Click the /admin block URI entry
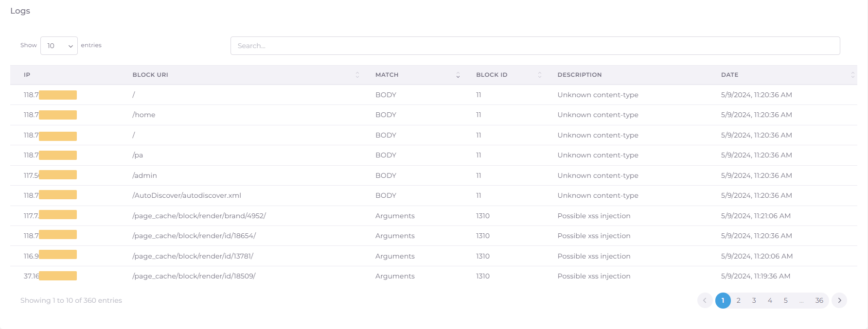868x329 pixels. 144,175
